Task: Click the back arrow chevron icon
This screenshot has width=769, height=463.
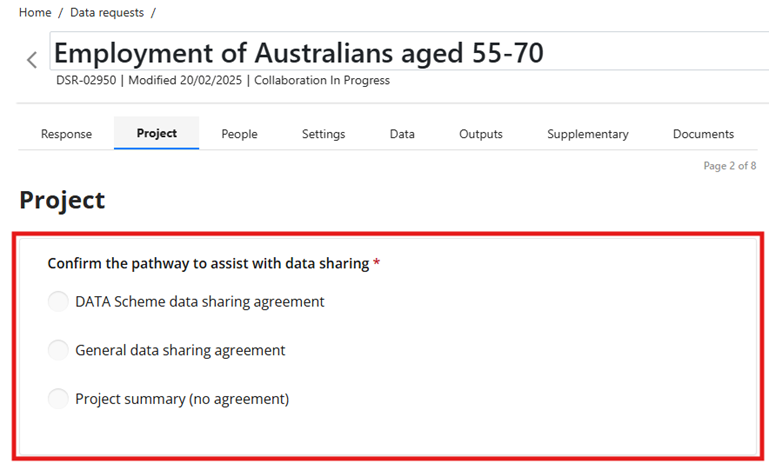Action: click(32, 60)
